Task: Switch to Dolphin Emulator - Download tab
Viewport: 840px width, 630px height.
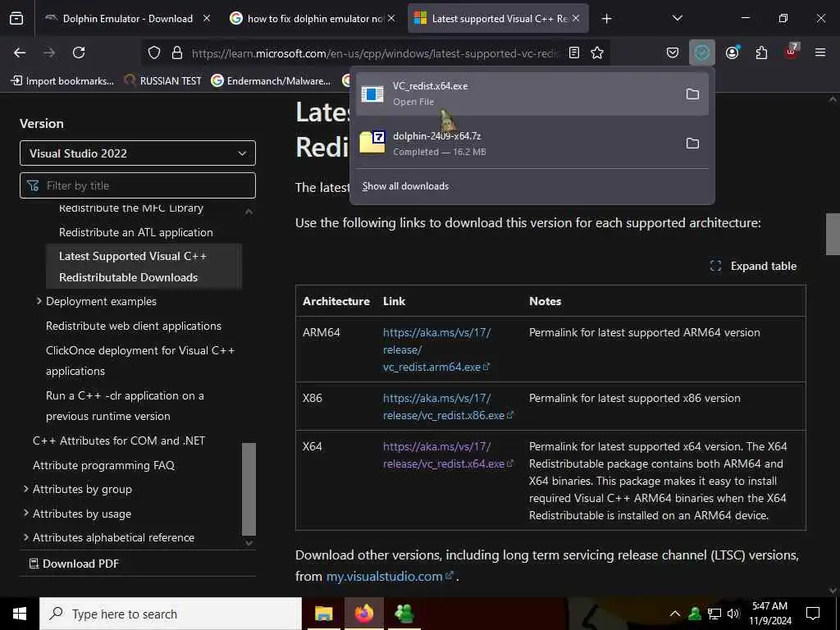Action: click(x=127, y=18)
